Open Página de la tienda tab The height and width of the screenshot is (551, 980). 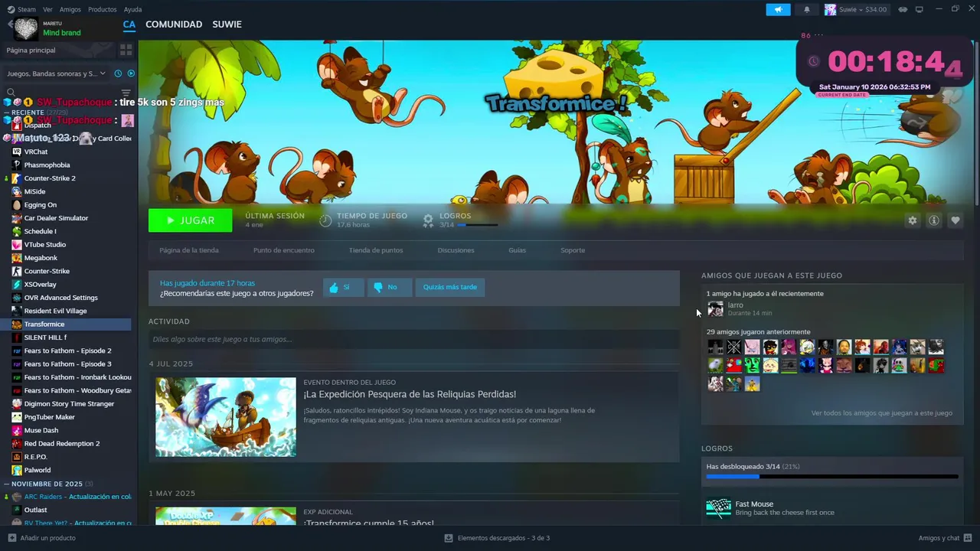pyautogui.click(x=189, y=250)
